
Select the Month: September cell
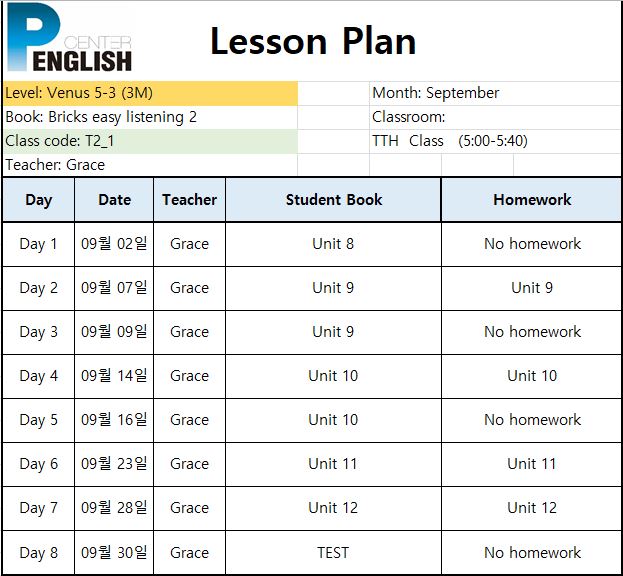tap(495, 93)
